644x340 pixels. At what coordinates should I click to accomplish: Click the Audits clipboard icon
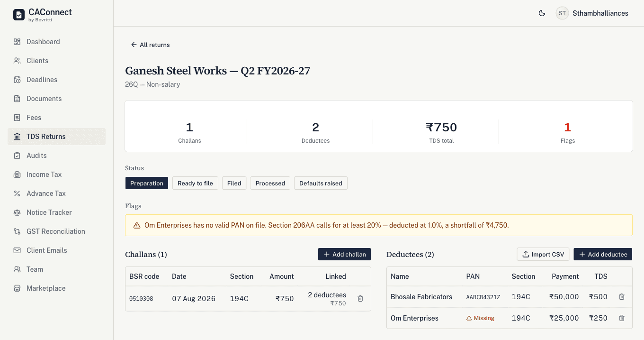point(17,156)
